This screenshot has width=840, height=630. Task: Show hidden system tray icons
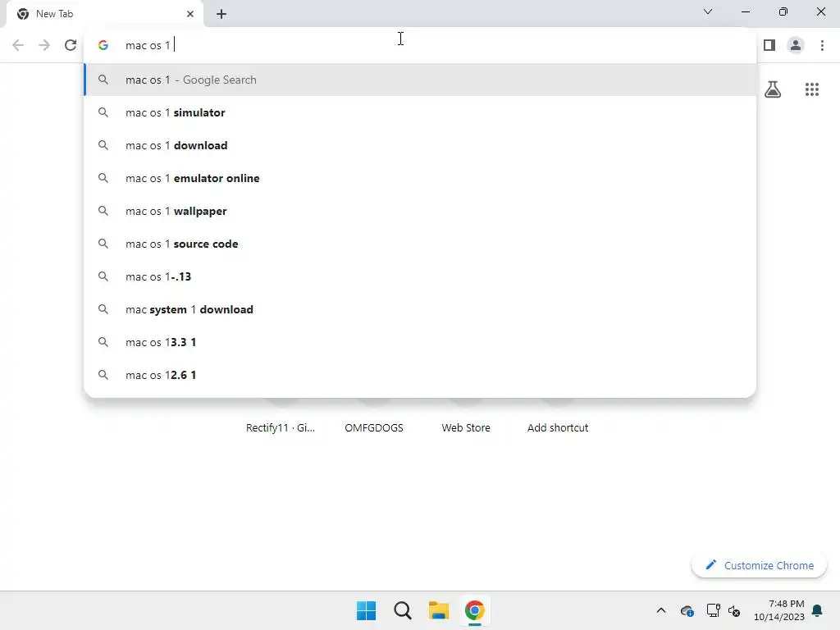[x=661, y=610]
